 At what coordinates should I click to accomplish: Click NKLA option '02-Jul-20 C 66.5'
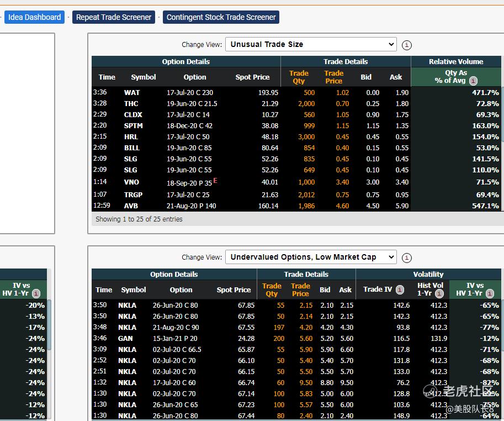pyautogui.click(x=177, y=350)
